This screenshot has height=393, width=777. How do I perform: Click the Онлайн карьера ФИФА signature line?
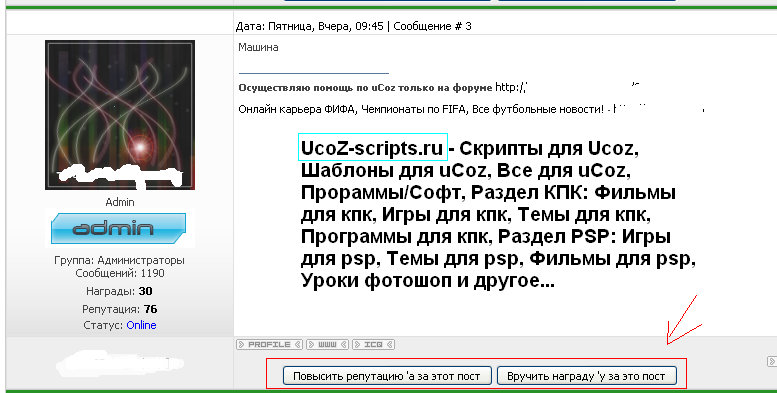coord(471,110)
